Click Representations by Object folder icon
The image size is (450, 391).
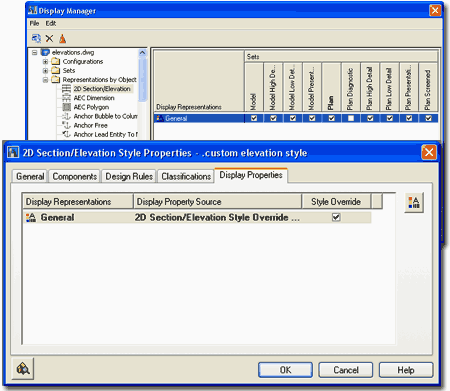(x=56, y=80)
